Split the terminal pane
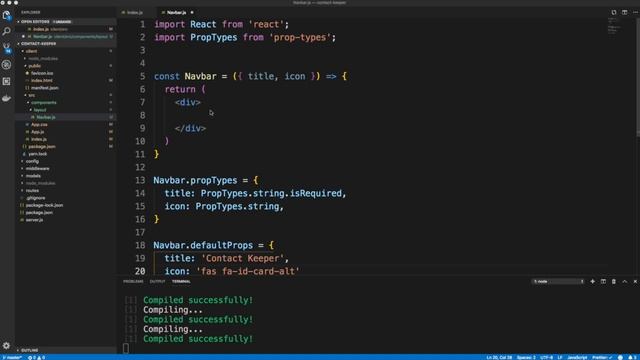Viewport: 640px width, 360px height. 603,281
